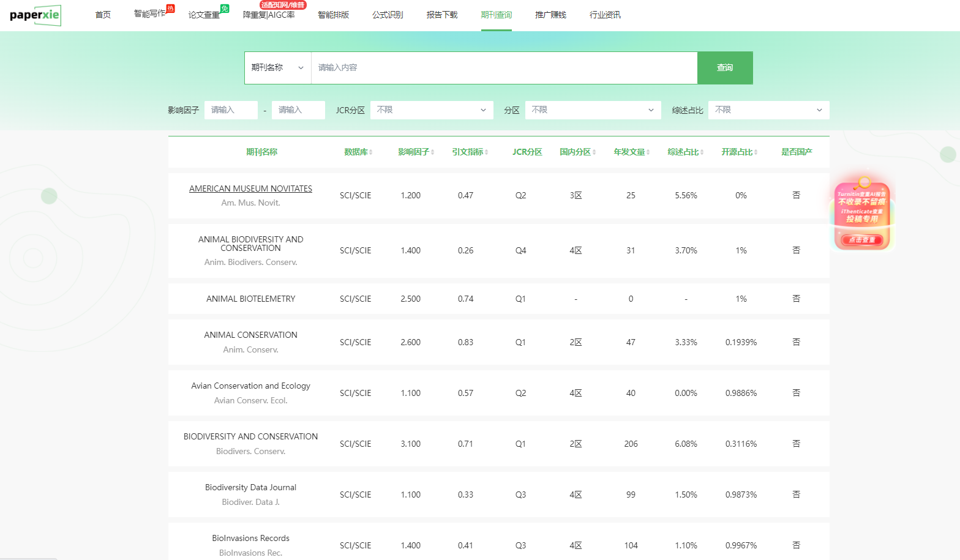Expand the 期刊名称 search type dropdown
Image resolution: width=960 pixels, height=560 pixels.
[x=277, y=68]
